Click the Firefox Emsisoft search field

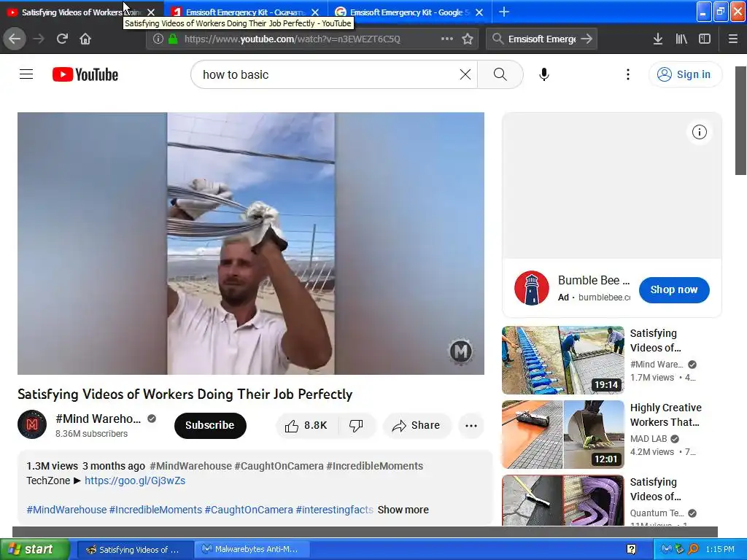click(541, 39)
